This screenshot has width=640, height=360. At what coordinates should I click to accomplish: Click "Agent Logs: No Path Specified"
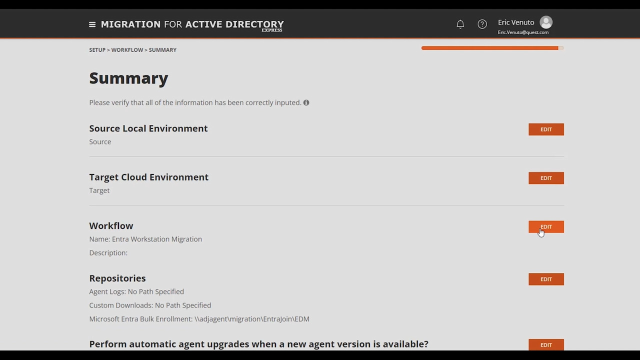(136, 291)
